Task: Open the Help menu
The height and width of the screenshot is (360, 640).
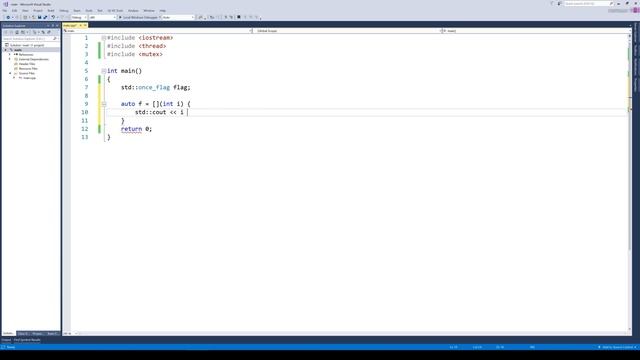Action: 162,11
